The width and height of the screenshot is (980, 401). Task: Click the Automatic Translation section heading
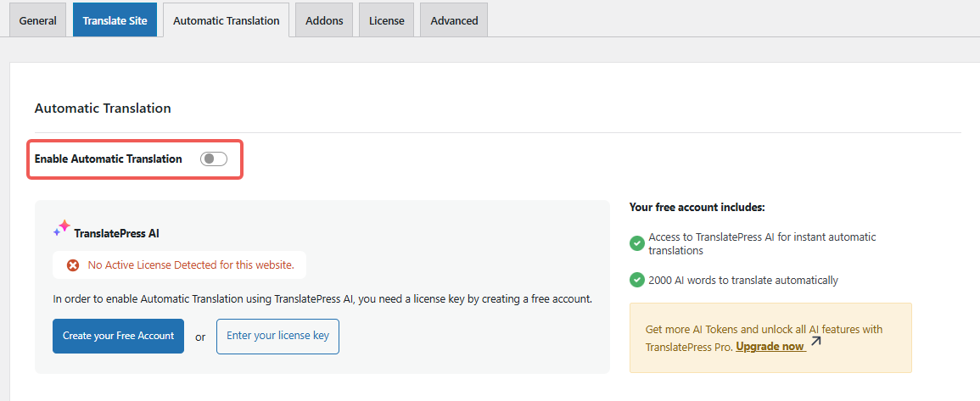pos(103,109)
